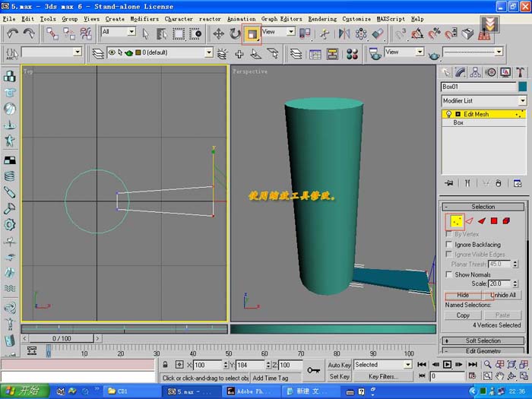Toggle Edit Mesh modifier lightbulb on/off
Screen dimensions: 532x399
pos(448,114)
